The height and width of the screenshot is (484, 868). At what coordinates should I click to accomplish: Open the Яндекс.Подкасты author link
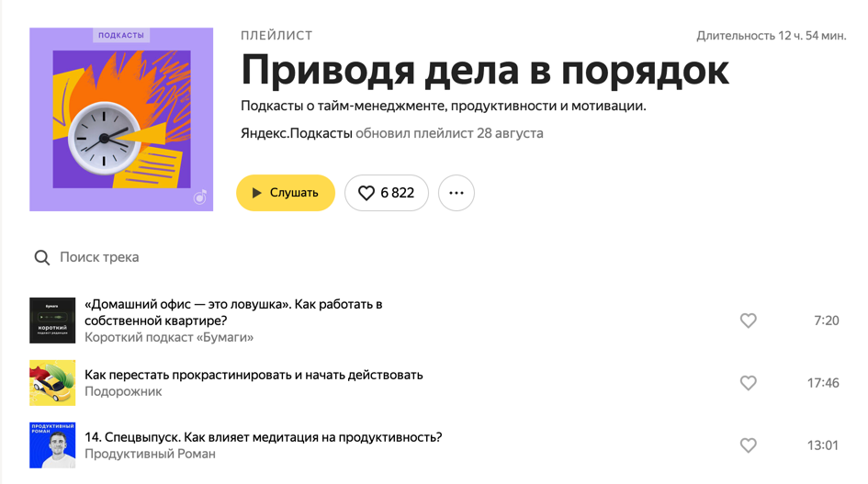click(296, 133)
